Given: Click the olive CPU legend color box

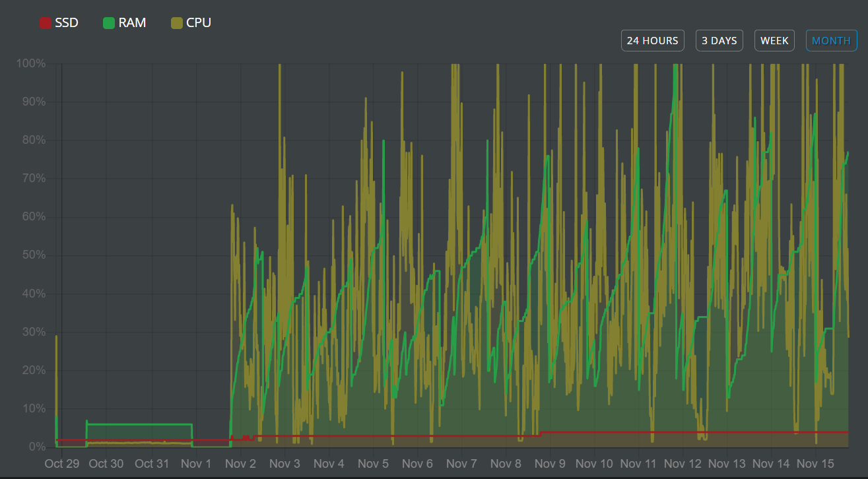Looking at the screenshot, I should tap(176, 23).
